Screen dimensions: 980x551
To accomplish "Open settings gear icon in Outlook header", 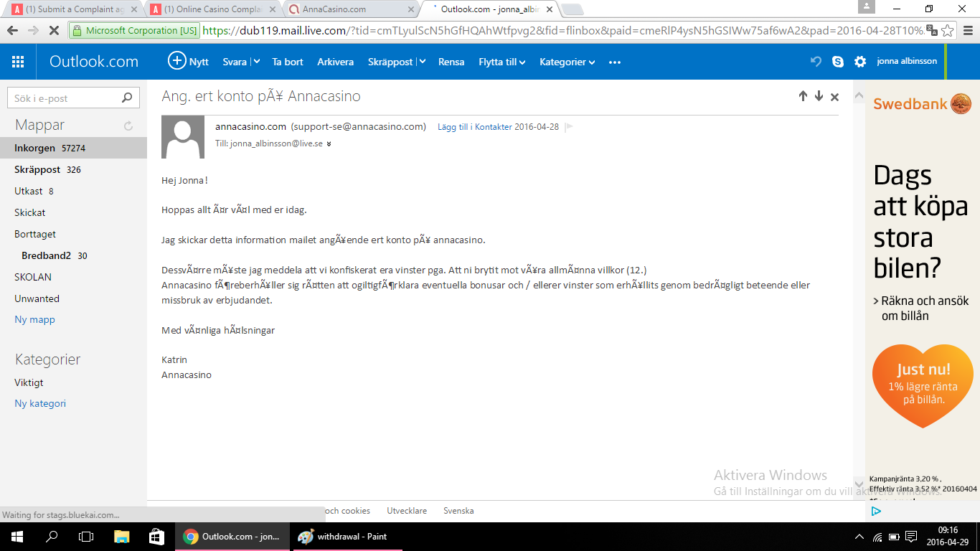I will pos(860,62).
